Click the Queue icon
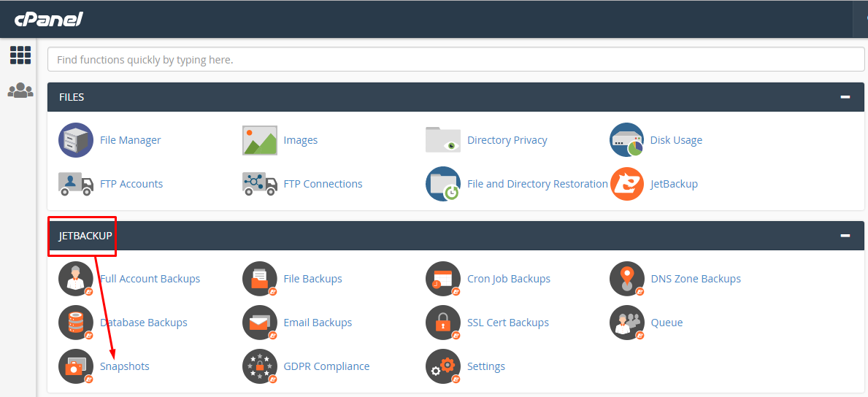 pos(626,323)
